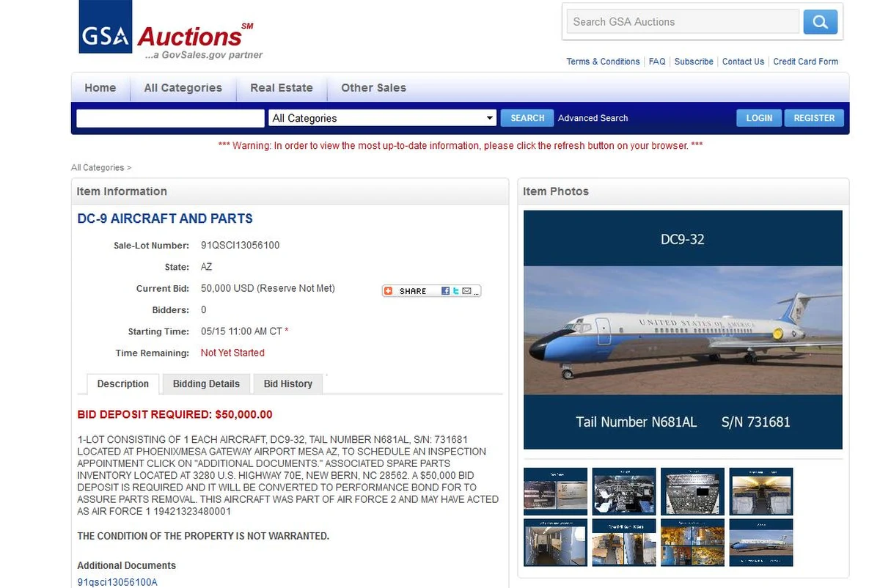The height and width of the screenshot is (588, 880).
Task: Open document 91qsci13056100A link
Action: click(x=117, y=582)
